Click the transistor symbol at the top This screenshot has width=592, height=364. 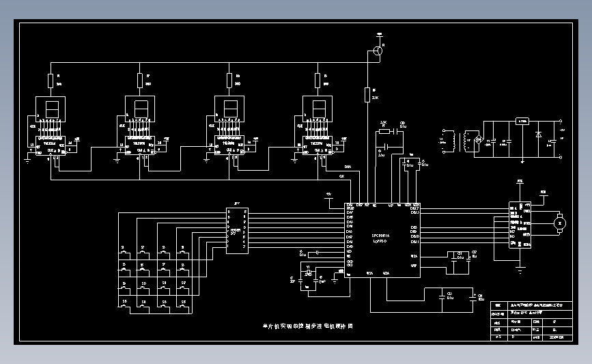(x=378, y=51)
